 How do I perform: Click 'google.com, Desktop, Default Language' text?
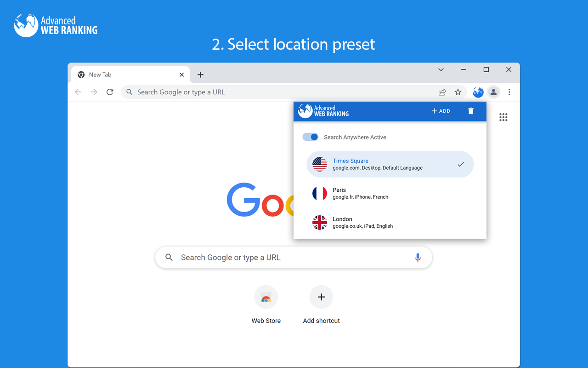tap(378, 168)
